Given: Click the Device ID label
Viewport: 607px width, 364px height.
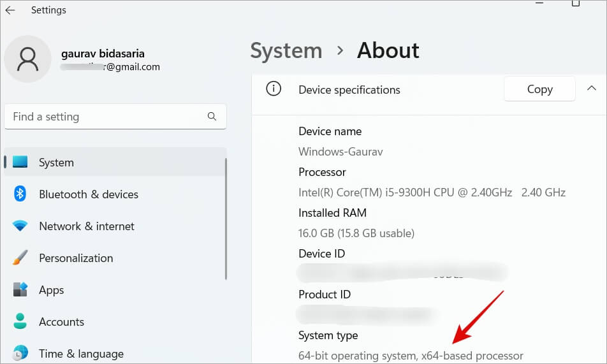Looking at the screenshot, I should click(321, 254).
